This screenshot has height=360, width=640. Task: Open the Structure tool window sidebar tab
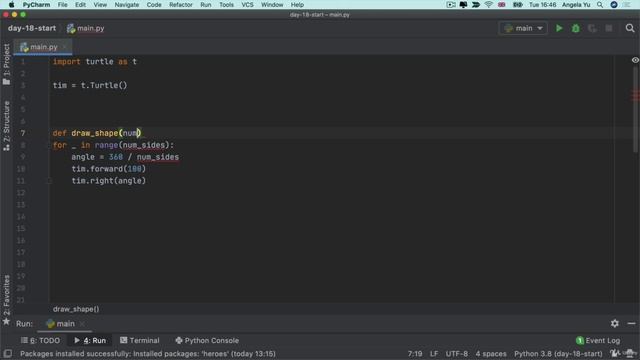pyautogui.click(x=6, y=126)
